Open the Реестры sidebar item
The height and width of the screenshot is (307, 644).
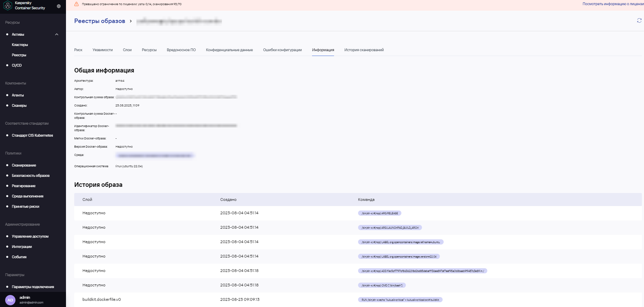[x=19, y=55]
